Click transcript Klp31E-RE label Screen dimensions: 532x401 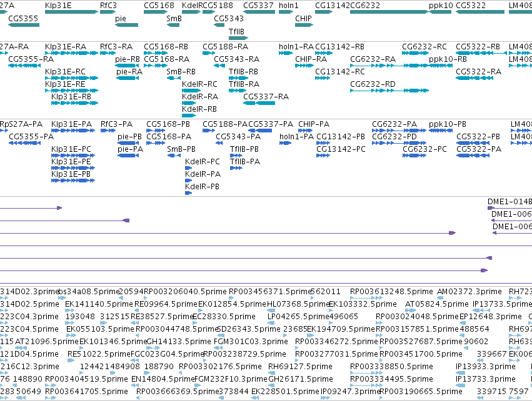65,84
